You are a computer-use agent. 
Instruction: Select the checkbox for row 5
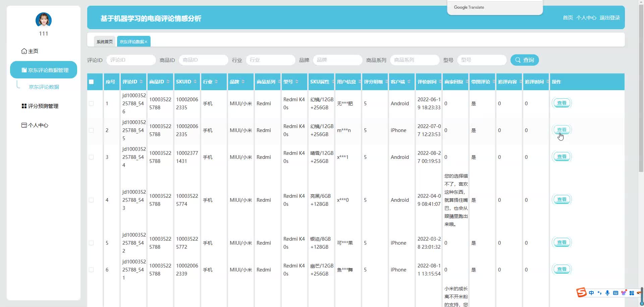[91, 243]
